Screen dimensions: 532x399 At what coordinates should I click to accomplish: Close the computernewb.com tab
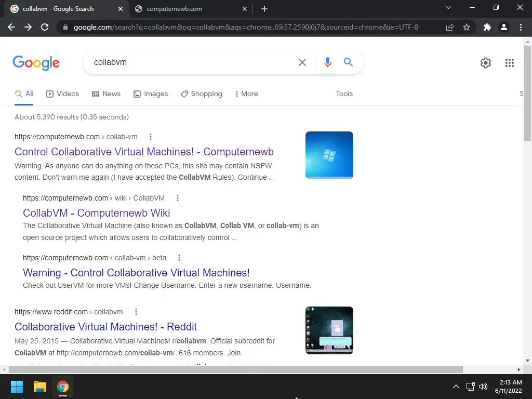point(245,9)
